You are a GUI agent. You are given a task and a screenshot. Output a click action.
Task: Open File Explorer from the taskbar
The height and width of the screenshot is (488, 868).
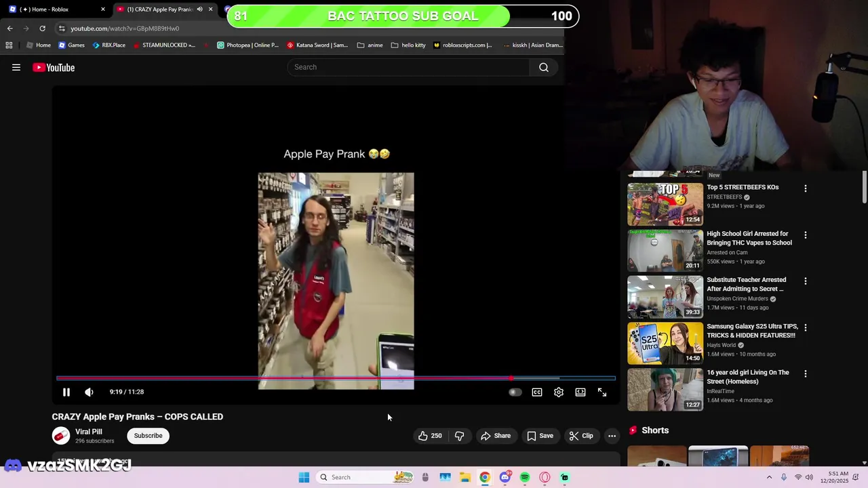point(465,477)
